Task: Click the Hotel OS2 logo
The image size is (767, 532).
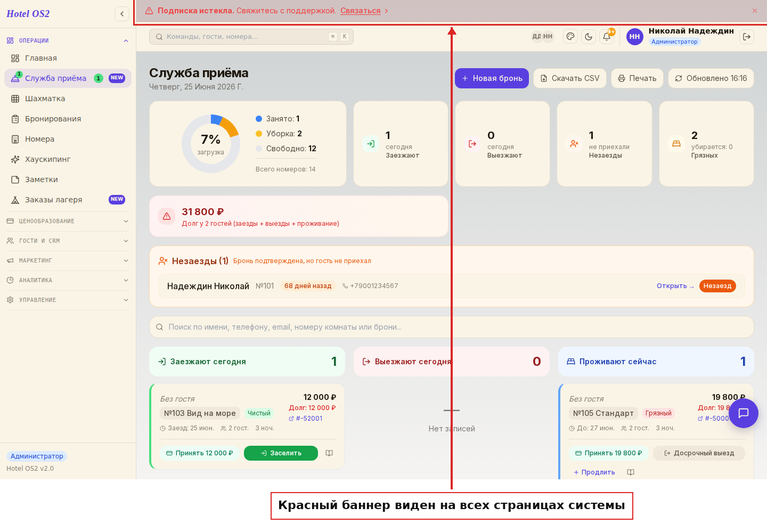Action: tap(28, 14)
